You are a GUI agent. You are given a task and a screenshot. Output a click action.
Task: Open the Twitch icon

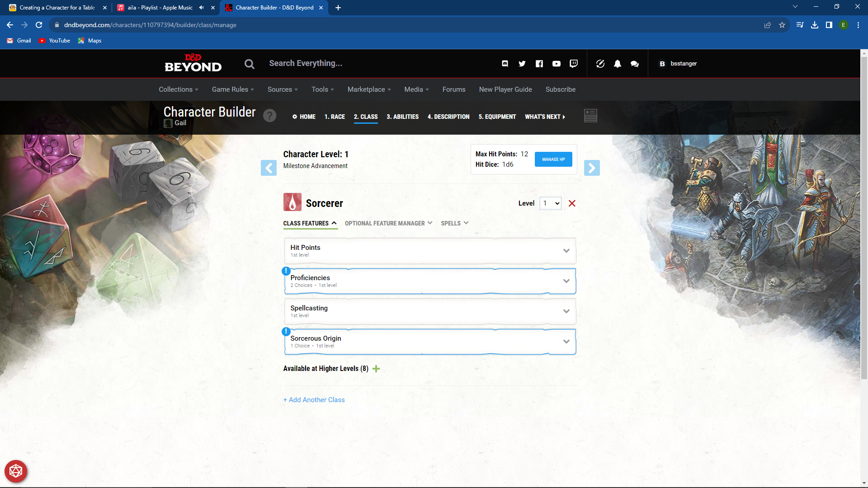coord(573,64)
